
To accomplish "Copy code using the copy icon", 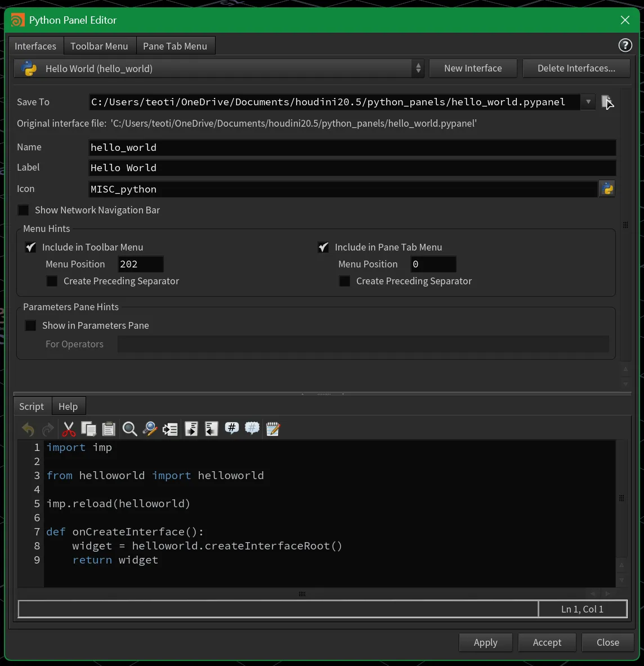I will 88,428.
